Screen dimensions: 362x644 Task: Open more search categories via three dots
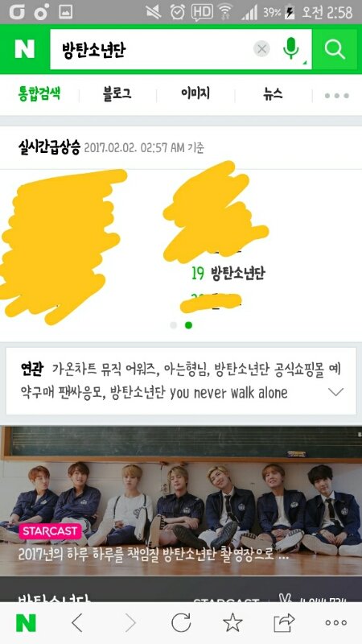[336, 96]
